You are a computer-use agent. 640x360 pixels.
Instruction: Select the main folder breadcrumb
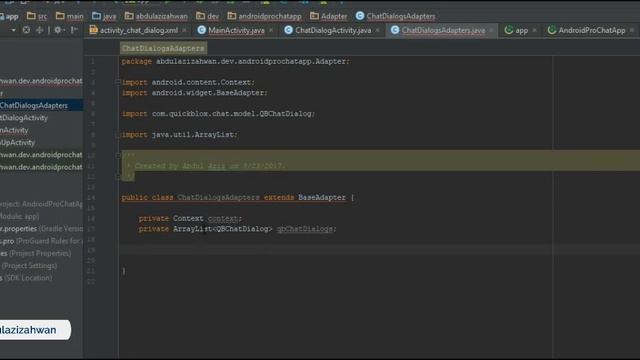pyautogui.click(x=70, y=16)
